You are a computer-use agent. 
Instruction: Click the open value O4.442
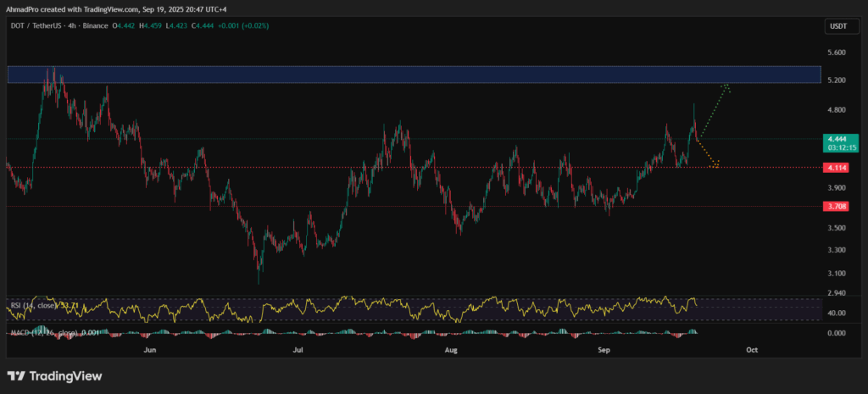pyautogui.click(x=125, y=25)
